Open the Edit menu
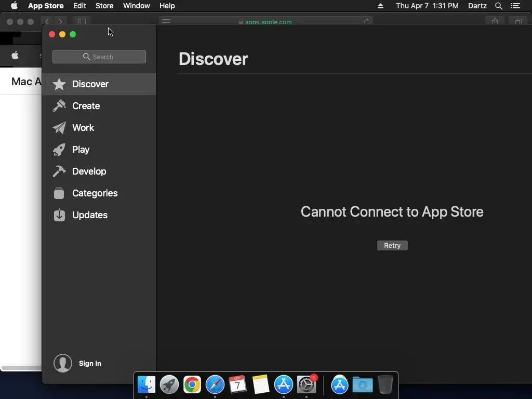Screen dimensions: 532x399 (79, 6)
